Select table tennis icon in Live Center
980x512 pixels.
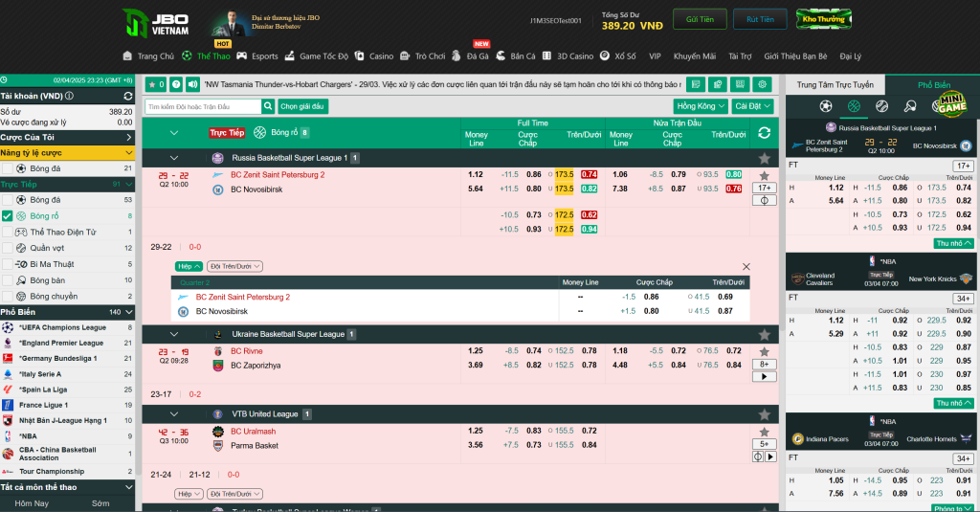pyautogui.click(x=910, y=106)
